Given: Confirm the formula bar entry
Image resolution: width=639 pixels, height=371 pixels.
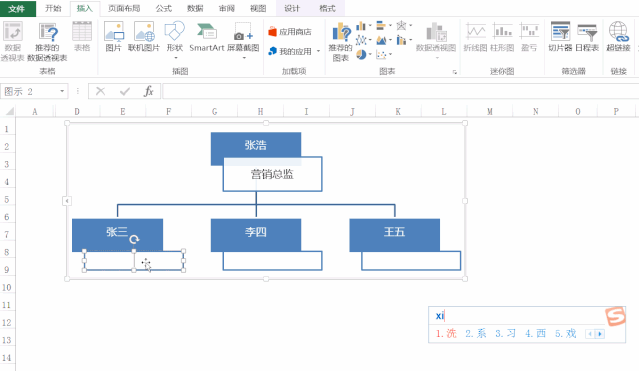Looking at the screenshot, I should 125,91.
